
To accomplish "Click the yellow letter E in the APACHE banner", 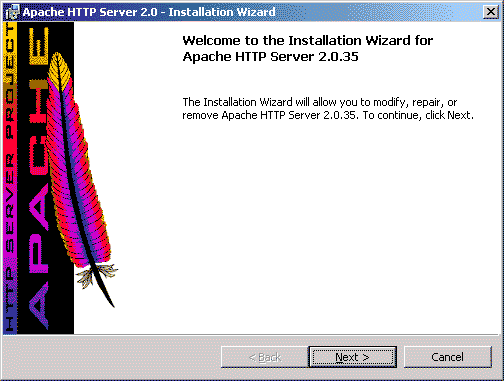I will 39,46.
